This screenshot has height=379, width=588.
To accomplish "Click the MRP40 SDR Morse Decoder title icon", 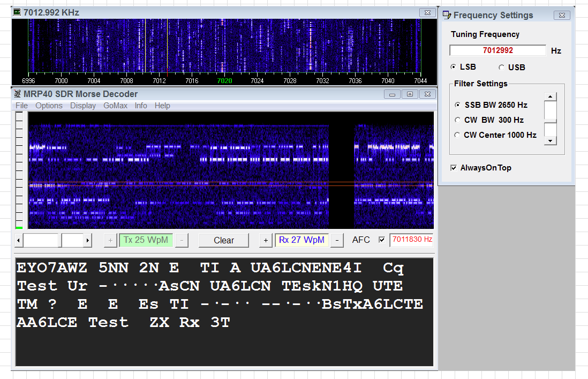I will (17, 93).
